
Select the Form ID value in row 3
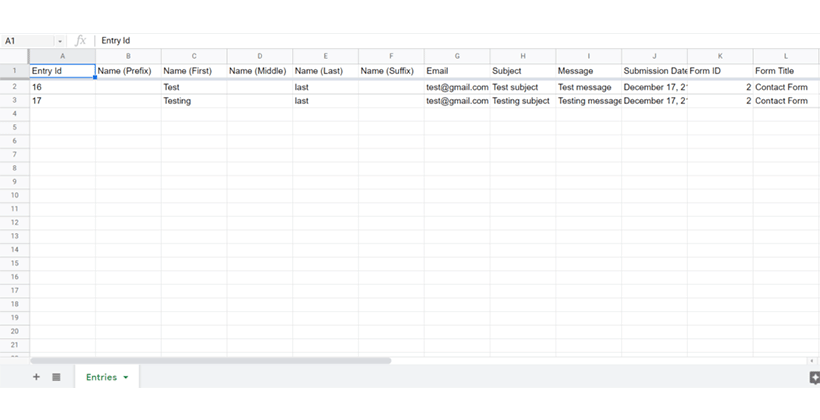click(x=720, y=101)
